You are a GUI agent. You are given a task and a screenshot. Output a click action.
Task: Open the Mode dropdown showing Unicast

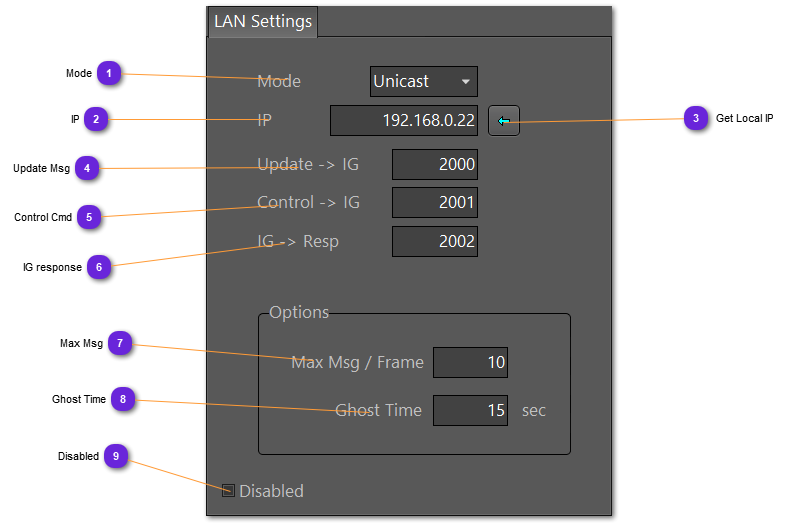[423, 81]
